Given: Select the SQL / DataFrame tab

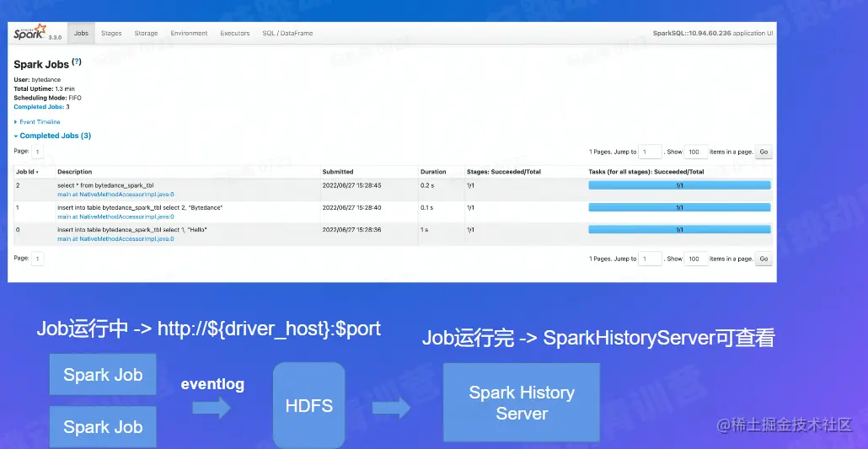Looking at the screenshot, I should click(x=287, y=33).
